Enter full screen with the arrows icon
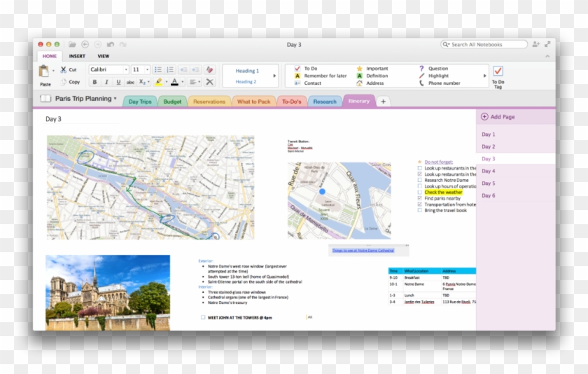Image resolution: width=588 pixels, height=374 pixels. (547, 44)
